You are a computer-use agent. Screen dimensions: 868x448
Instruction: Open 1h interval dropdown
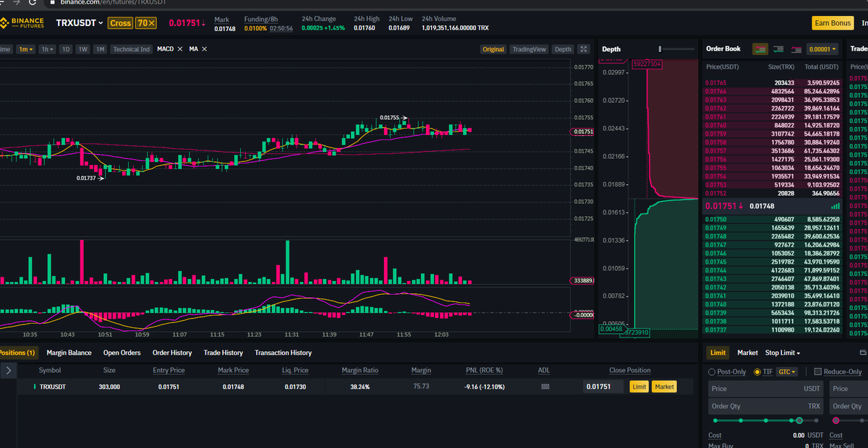pyautogui.click(x=47, y=49)
